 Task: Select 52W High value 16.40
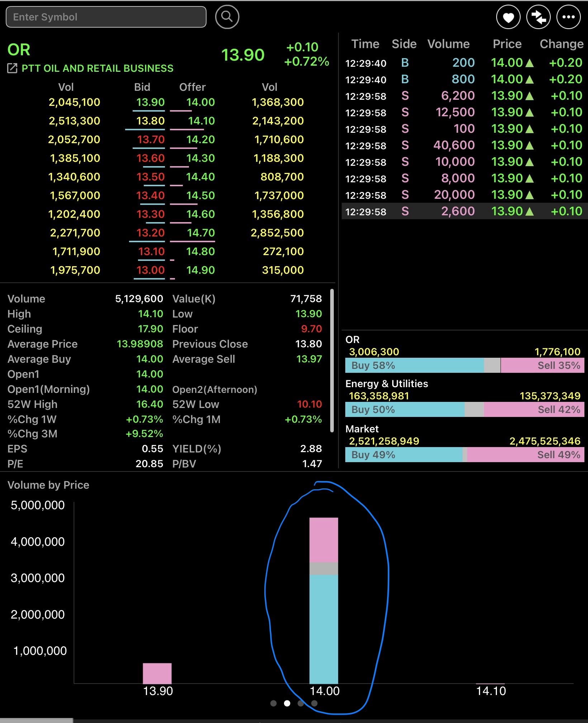tap(150, 404)
